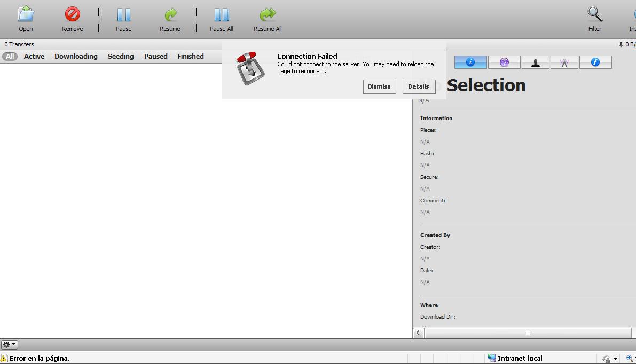The height and width of the screenshot is (364, 636).
Task: Click the 'Pieces:' label in inspector
Action: (x=428, y=130)
